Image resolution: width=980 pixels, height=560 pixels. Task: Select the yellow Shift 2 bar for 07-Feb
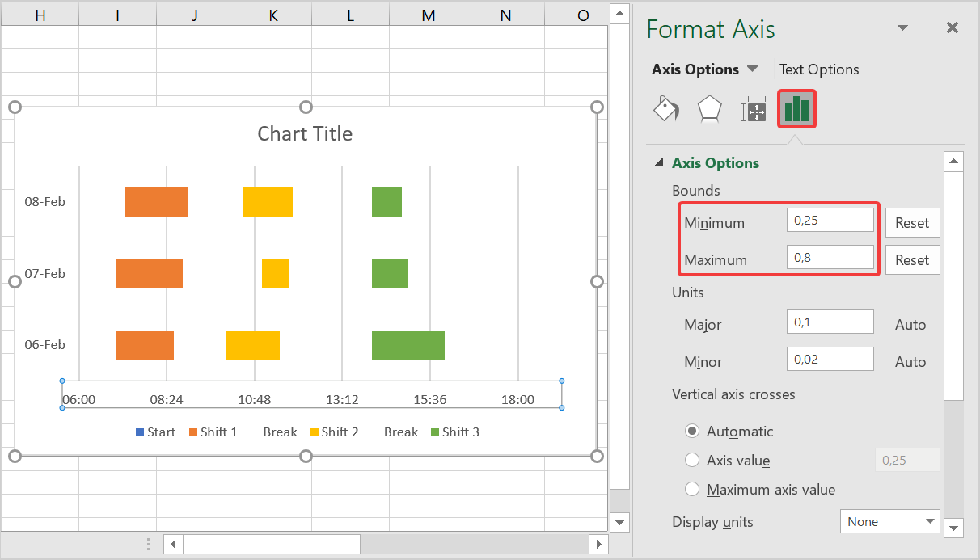tap(276, 273)
